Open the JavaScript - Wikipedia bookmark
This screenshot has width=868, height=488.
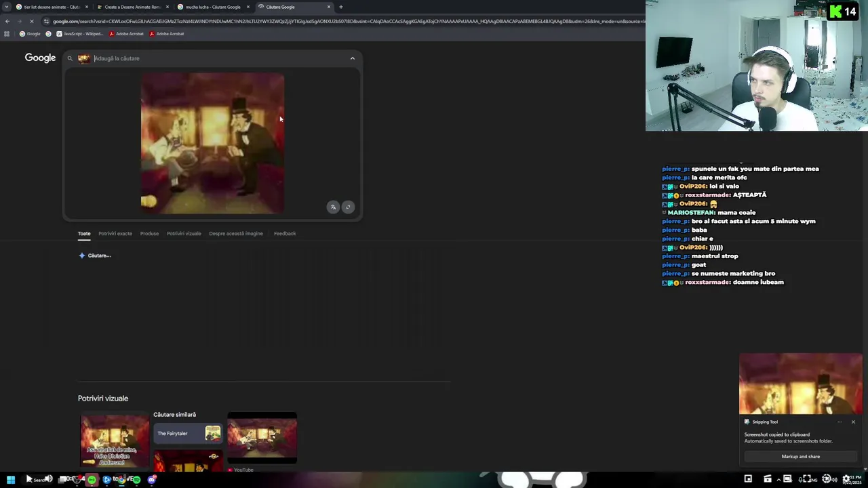[x=79, y=34]
